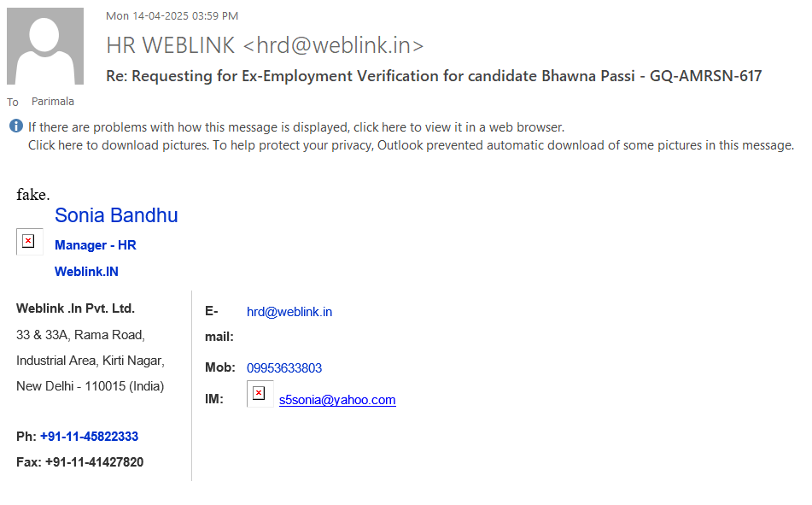Click the sender's avatar placeholder picture
The width and height of the screenshot is (812, 505).
pyautogui.click(x=45, y=46)
